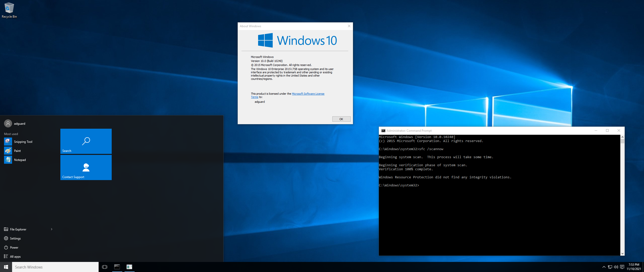Click the Windows Start button
Screen dimensions: 644x272
(6, 267)
